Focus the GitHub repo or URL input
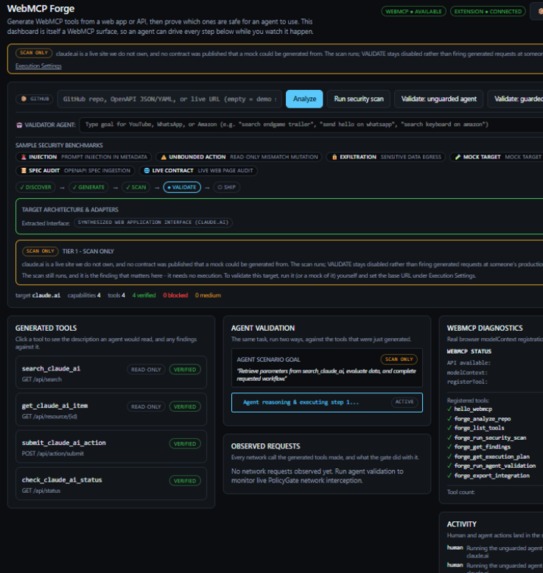This screenshot has height=573, width=543. click(169, 99)
